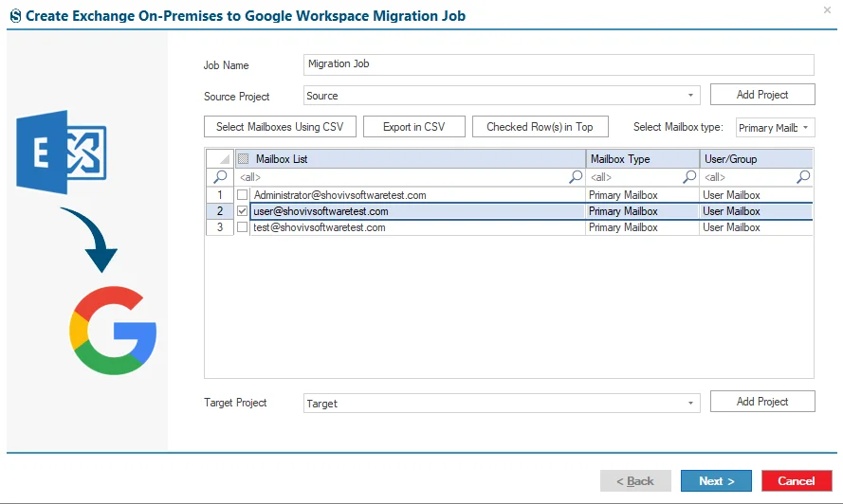Image resolution: width=843 pixels, height=504 pixels.
Task: Click the Export in CSV button
Action: 414,127
